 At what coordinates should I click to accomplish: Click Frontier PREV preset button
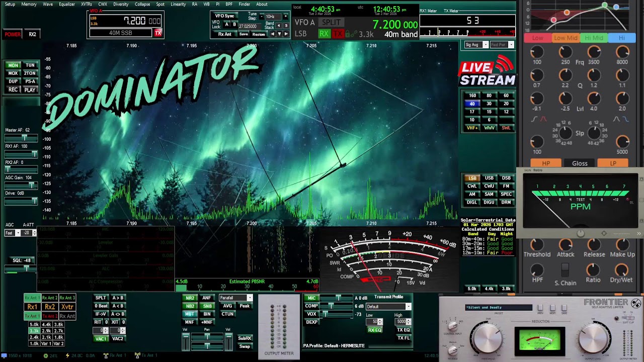point(540,308)
